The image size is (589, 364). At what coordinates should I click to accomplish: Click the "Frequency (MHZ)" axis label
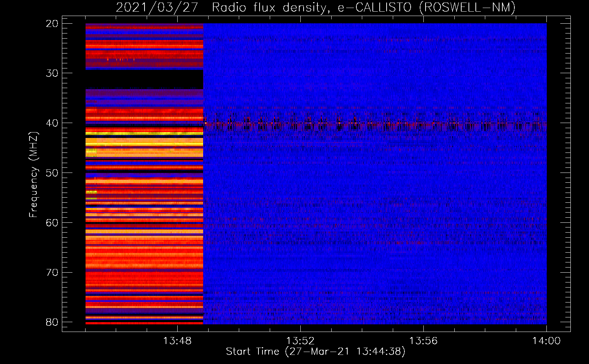click(33, 175)
